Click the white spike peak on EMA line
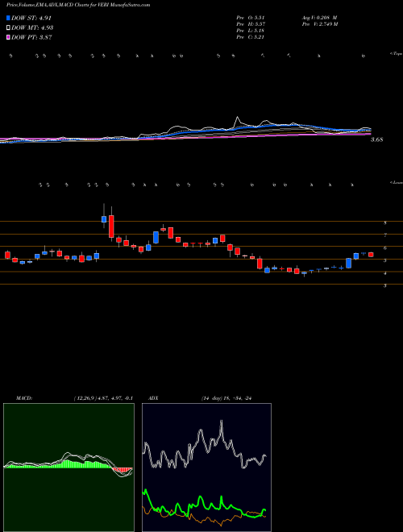This screenshot has width=403, height=532. pyautogui.click(x=238, y=118)
